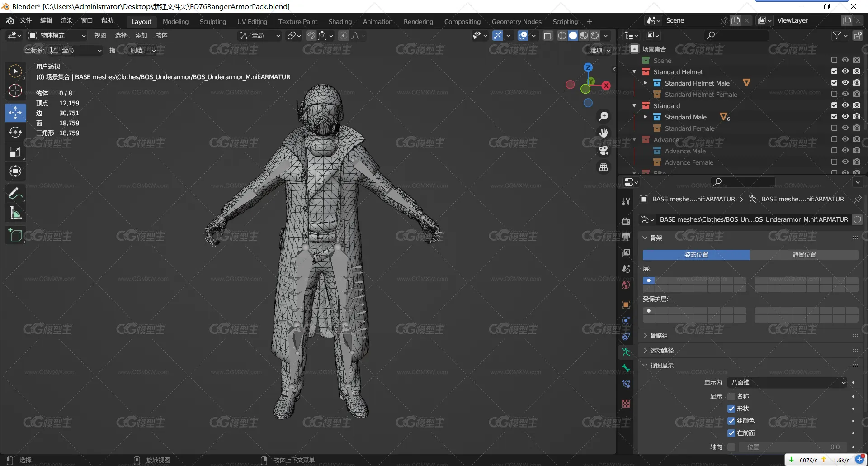The height and width of the screenshot is (466, 868).
Task: Disable render camera for Standard collection
Action: [857, 105]
